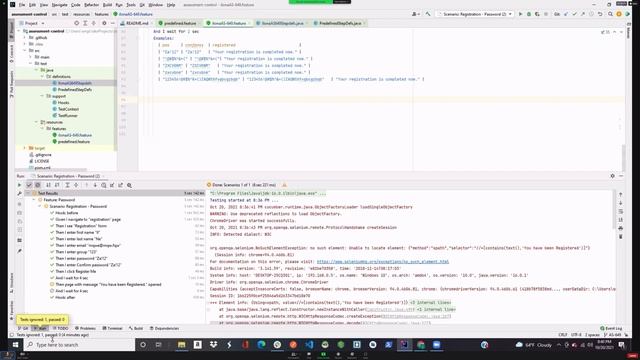This screenshot has height=360, width=640.
Task: Expand the target folder
Action: pos(25,148)
